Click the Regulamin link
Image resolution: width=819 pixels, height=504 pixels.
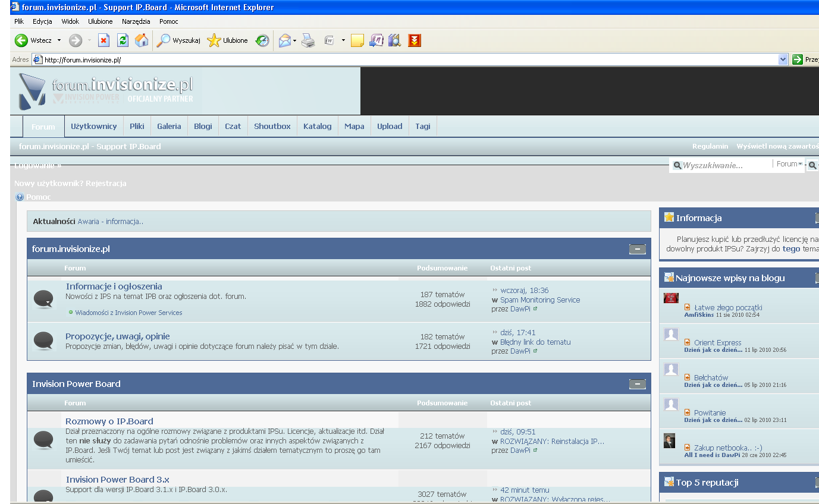pos(710,146)
